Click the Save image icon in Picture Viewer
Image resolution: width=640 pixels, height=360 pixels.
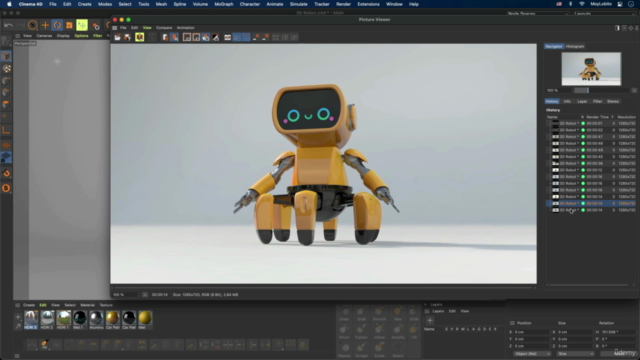pyautogui.click(x=127, y=38)
